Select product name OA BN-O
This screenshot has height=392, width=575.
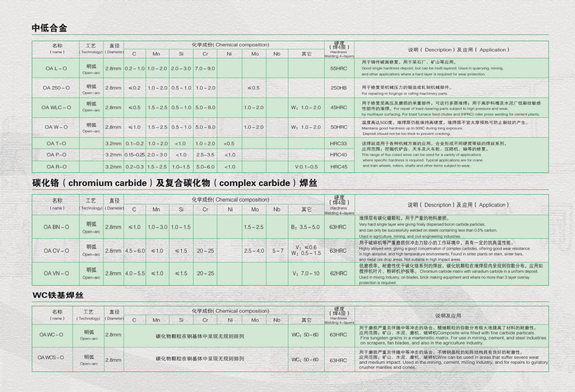coord(56,227)
